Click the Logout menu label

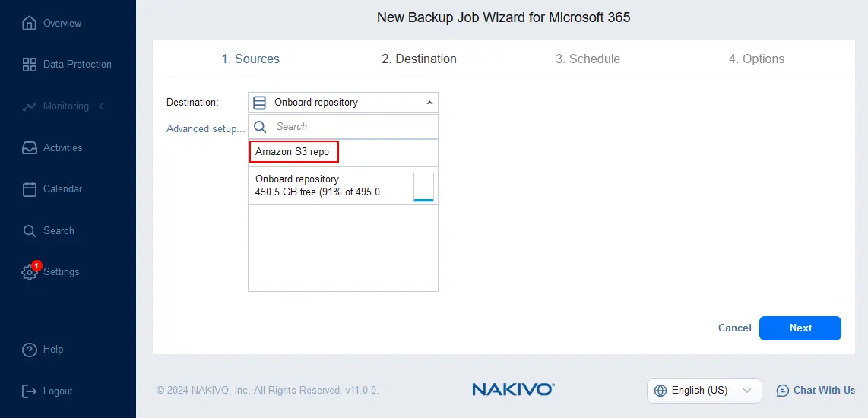coord(58,391)
